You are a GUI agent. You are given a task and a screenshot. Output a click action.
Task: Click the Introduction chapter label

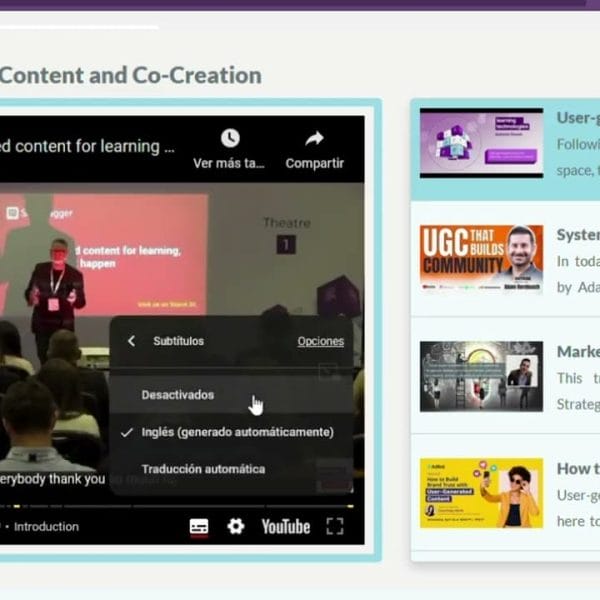46,527
